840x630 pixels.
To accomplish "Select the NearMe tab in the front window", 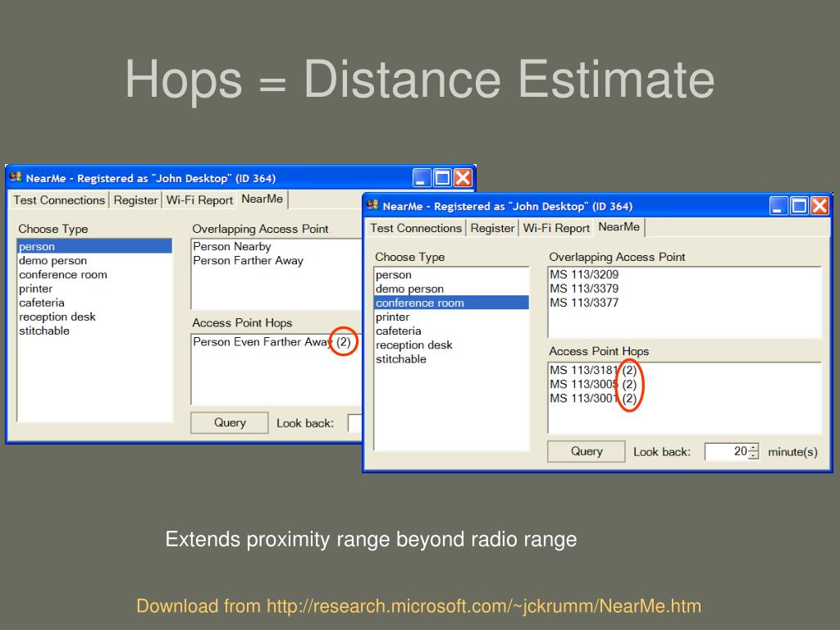I will 619,227.
